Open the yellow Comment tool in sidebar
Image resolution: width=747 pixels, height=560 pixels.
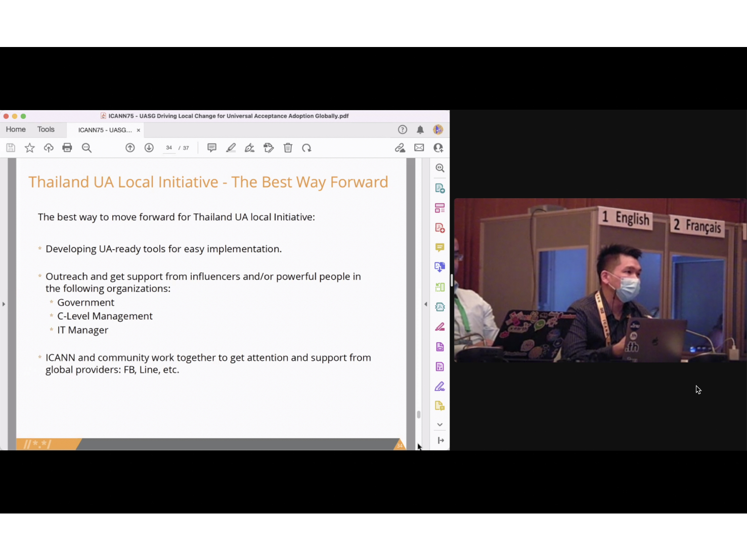tap(440, 247)
